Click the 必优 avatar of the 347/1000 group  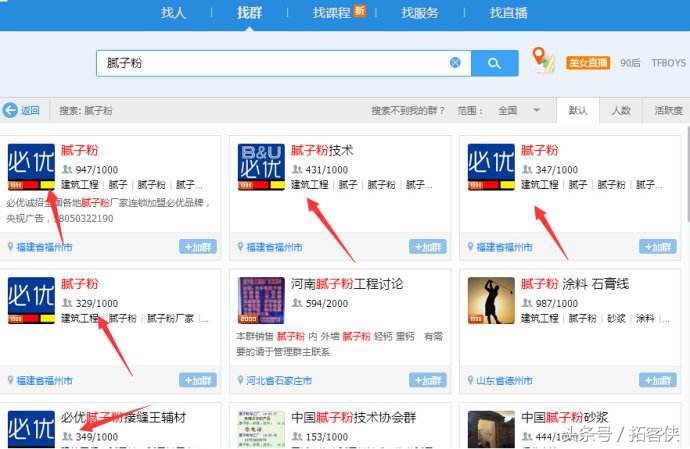(491, 167)
